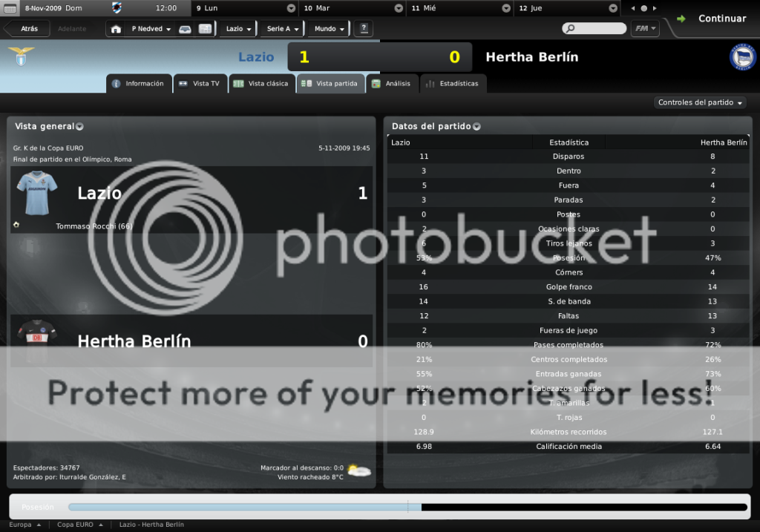Viewport: 760px width, 532px height.
Task: Open the Europa menu in the bottom bar
Action: (24, 525)
